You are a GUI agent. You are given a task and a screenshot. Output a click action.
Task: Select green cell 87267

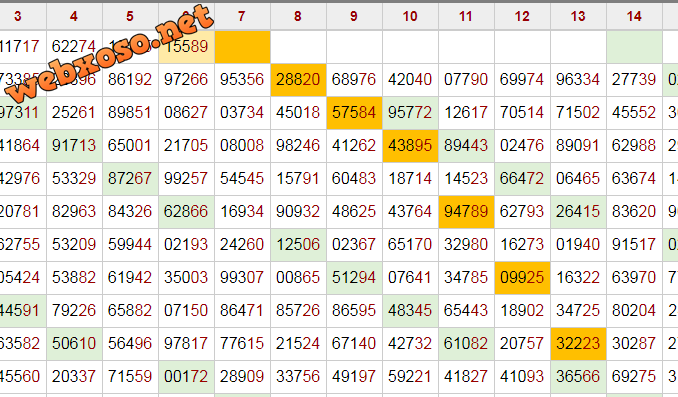click(130, 179)
